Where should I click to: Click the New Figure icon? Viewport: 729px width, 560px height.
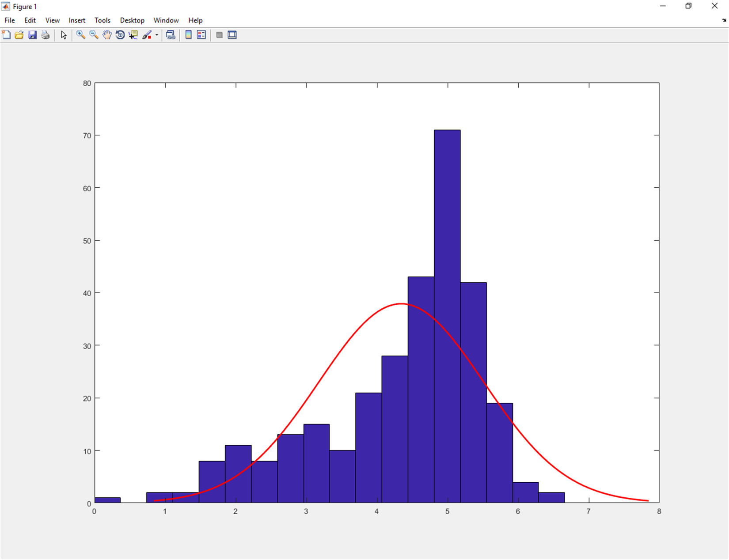pos(6,35)
